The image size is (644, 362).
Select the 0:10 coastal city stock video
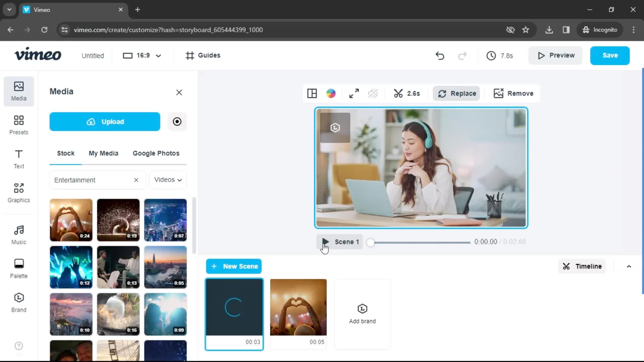[71, 314]
